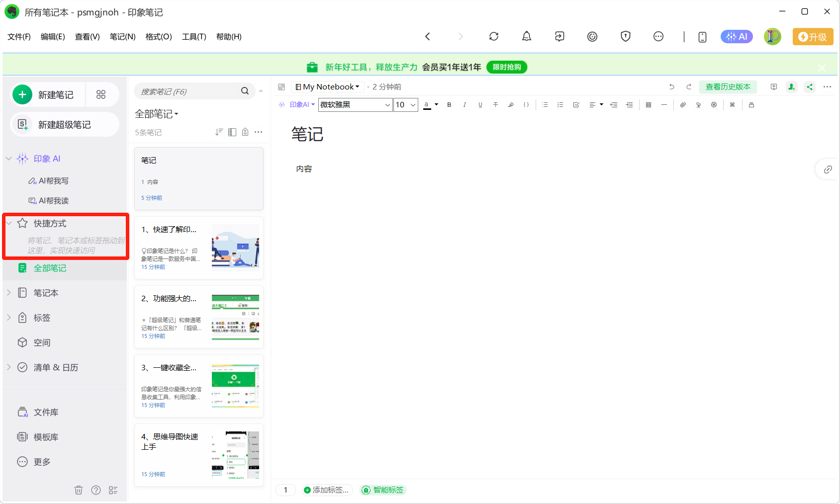Open the 查看(V) menu
This screenshot has width=840, height=504.
(x=88, y=37)
